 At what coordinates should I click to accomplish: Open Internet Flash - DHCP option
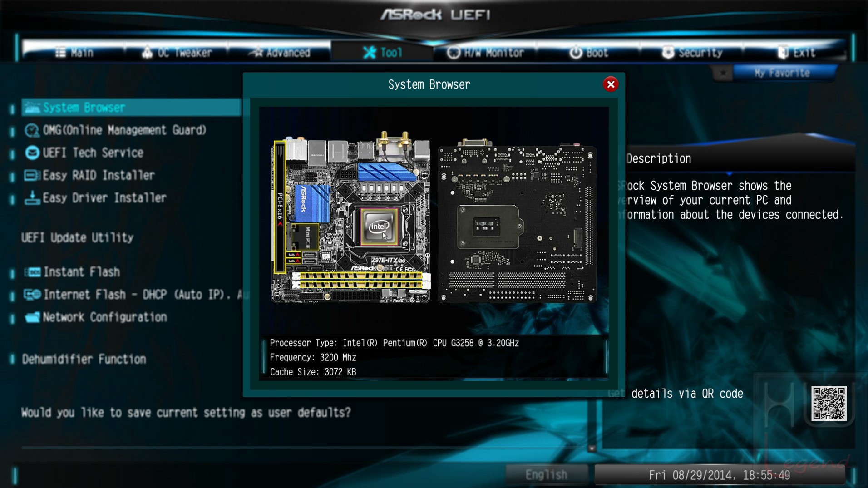tap(145, 295)
